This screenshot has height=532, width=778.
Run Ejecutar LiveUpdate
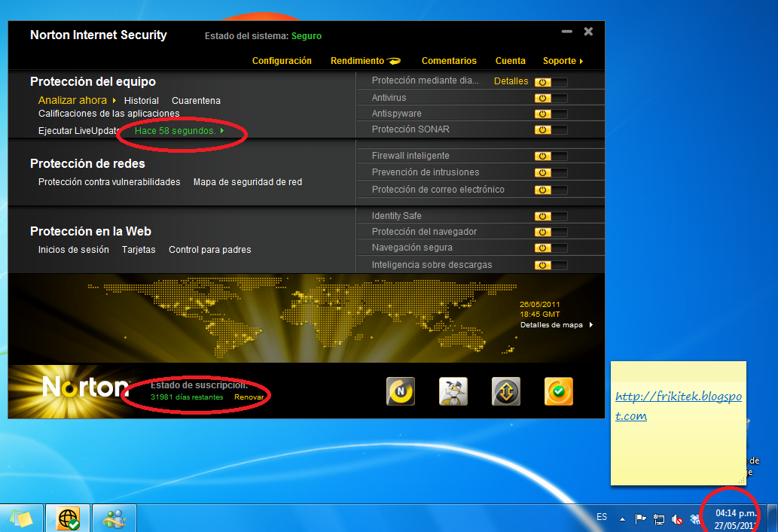coord(78,131)
